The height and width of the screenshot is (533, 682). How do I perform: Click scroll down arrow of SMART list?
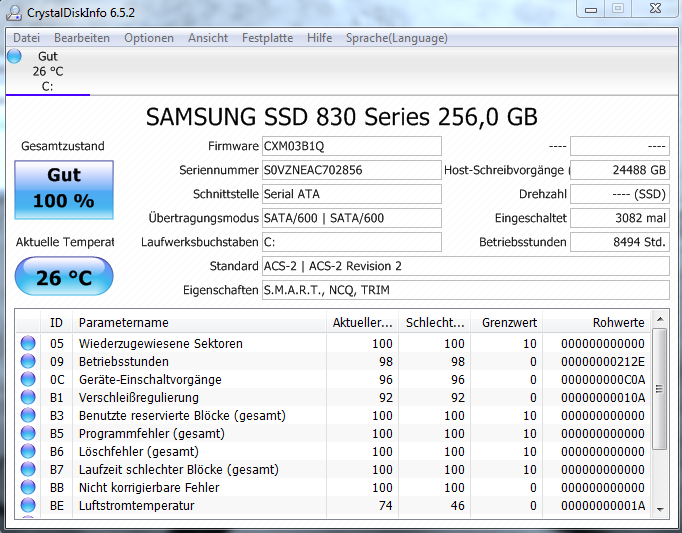pos(660,509)
